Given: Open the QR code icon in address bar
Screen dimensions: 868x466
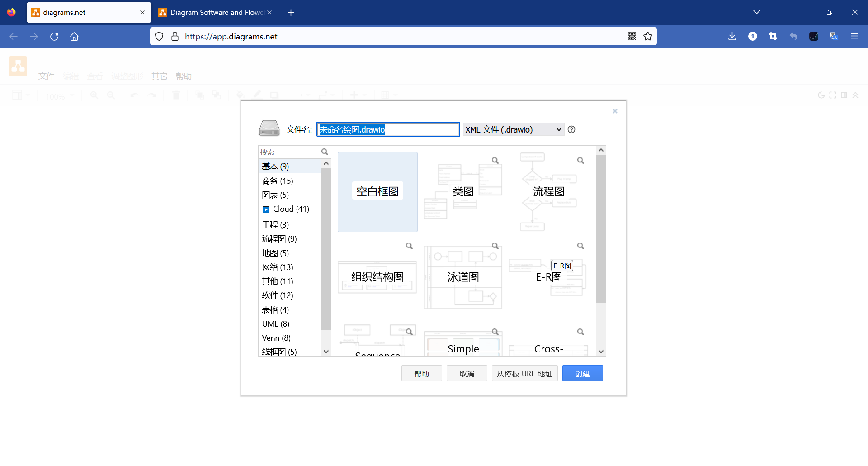Looking at the screenshot, I should click(x=632, y=37).
